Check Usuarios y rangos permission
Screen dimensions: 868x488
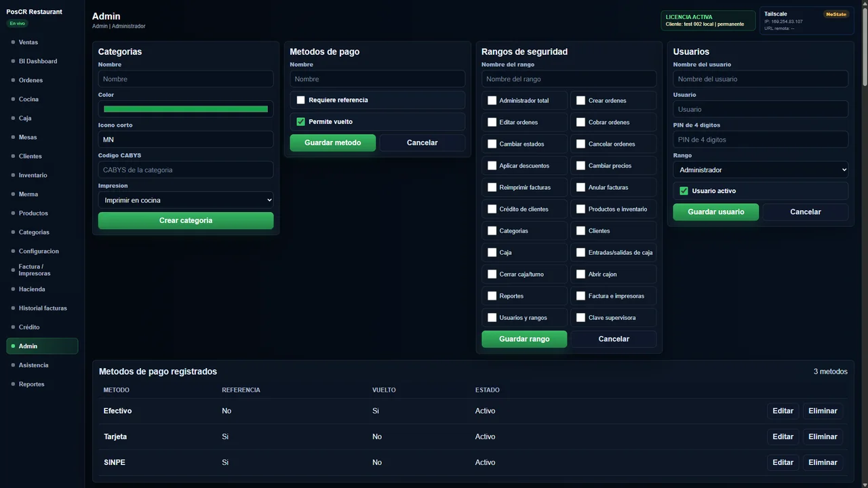[492, 317]
